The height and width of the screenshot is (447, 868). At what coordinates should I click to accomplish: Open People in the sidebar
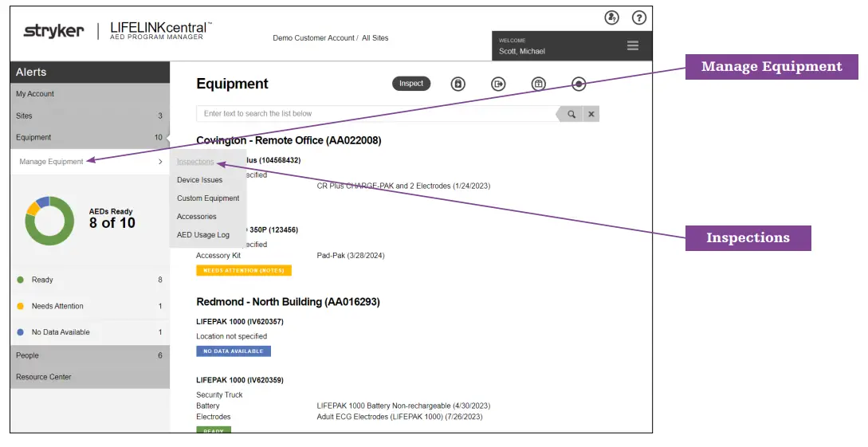90,355
